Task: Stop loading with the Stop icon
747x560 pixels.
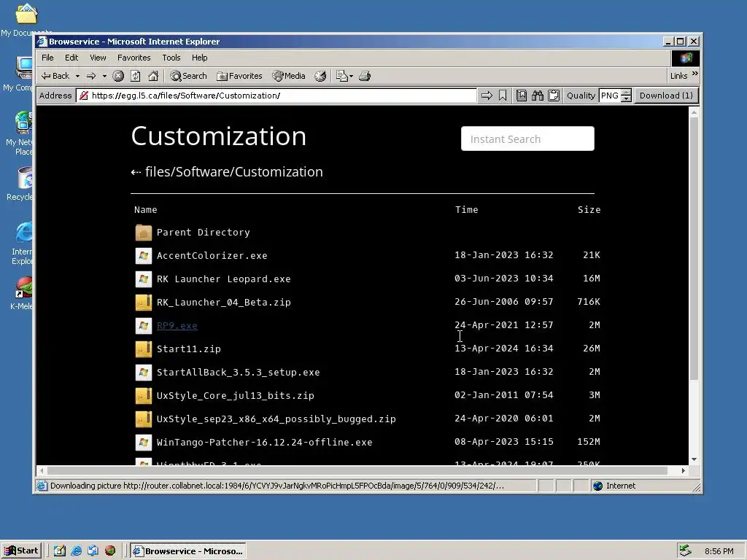Action: (118, 76)
